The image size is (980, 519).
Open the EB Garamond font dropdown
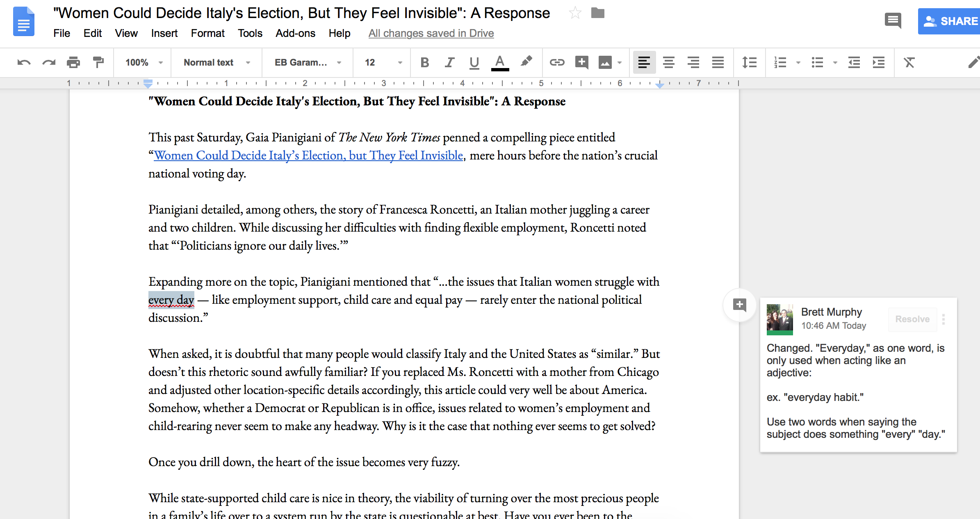point(308,62)
